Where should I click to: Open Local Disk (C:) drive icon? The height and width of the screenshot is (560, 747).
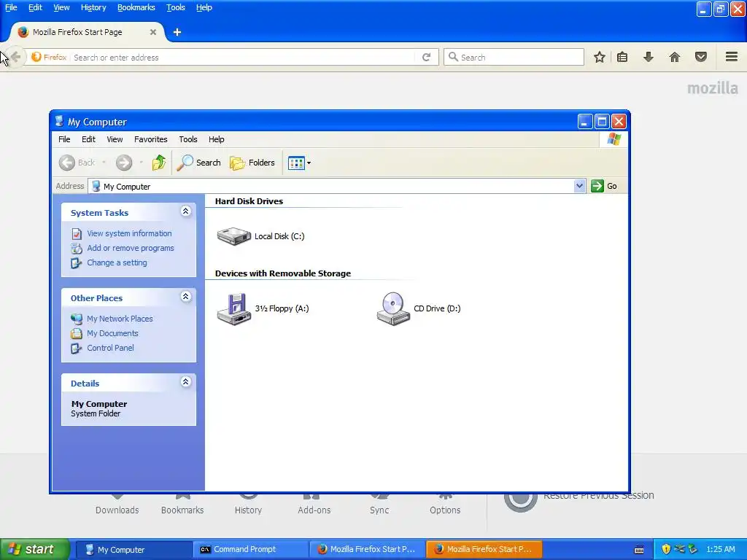233,236
